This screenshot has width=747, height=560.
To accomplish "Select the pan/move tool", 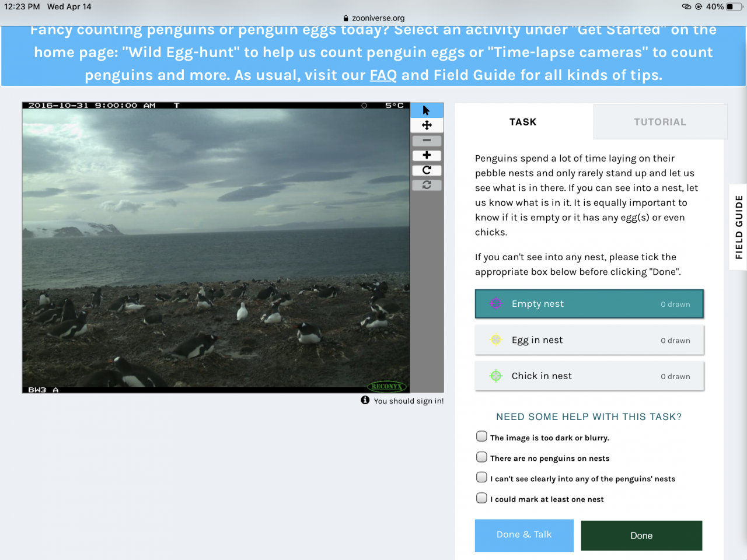I will (x=427, y=125).
